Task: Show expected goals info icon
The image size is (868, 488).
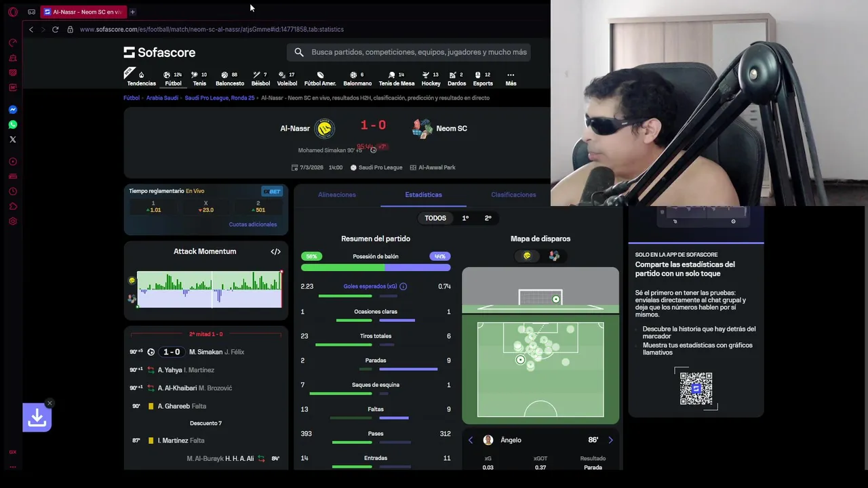Action: pyautogui.click(x=403, y=286)
